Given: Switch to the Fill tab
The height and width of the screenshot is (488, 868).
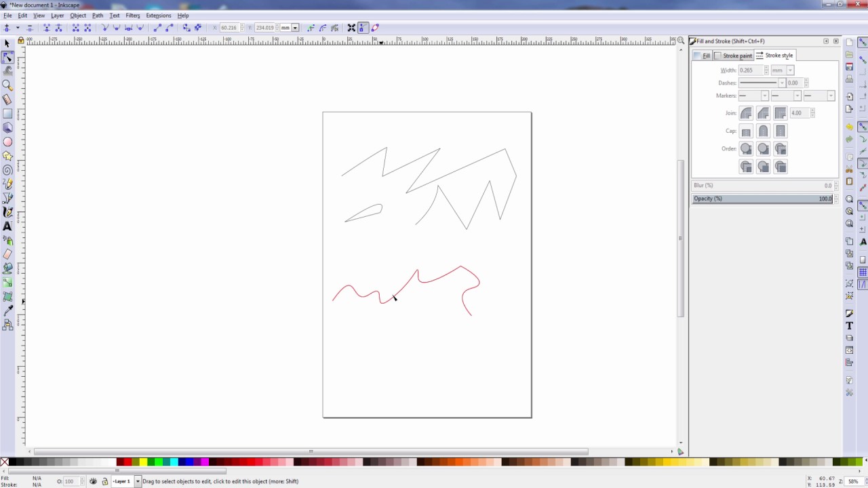Looking at the screenshot, I should (702, 56).
